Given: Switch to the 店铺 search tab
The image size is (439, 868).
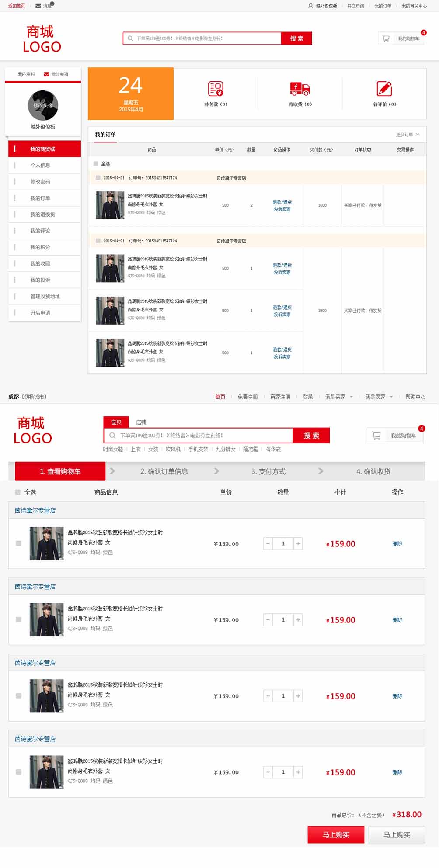Looking at the screenshot, I should point(141,422).
